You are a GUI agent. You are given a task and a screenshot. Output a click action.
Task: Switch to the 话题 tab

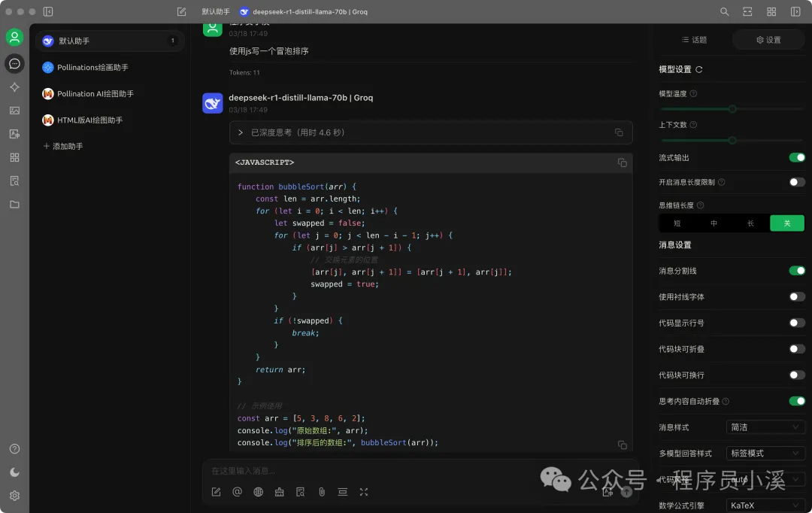pos(695,40)
